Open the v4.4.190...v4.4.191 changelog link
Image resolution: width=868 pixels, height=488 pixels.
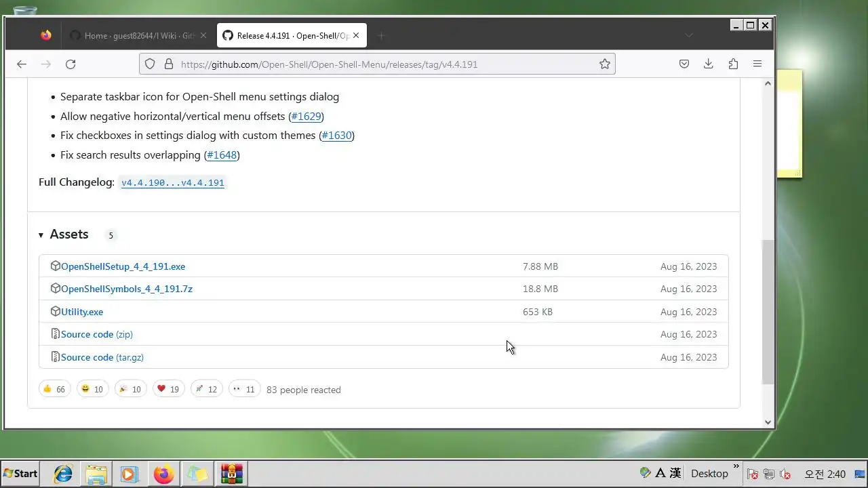[172, 183]
